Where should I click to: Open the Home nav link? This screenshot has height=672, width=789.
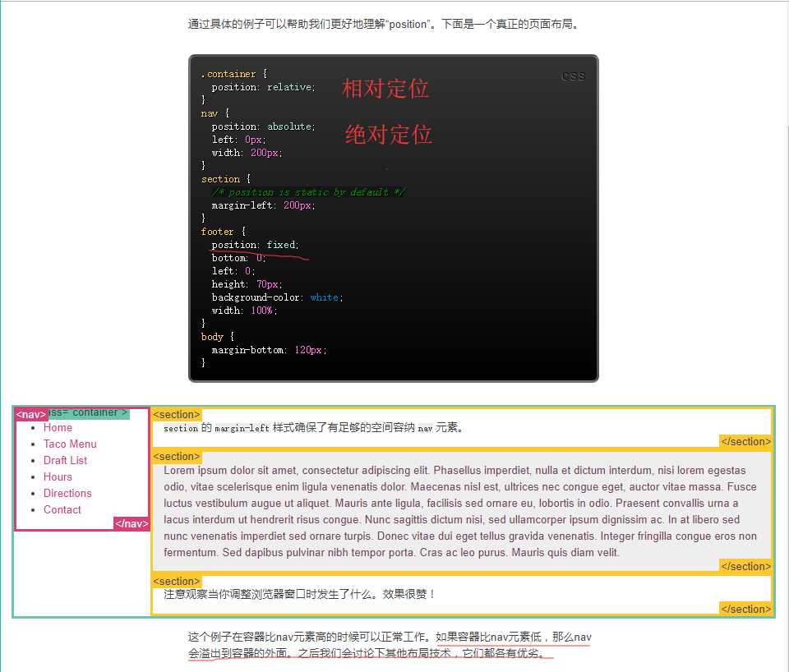pos(58,427)
